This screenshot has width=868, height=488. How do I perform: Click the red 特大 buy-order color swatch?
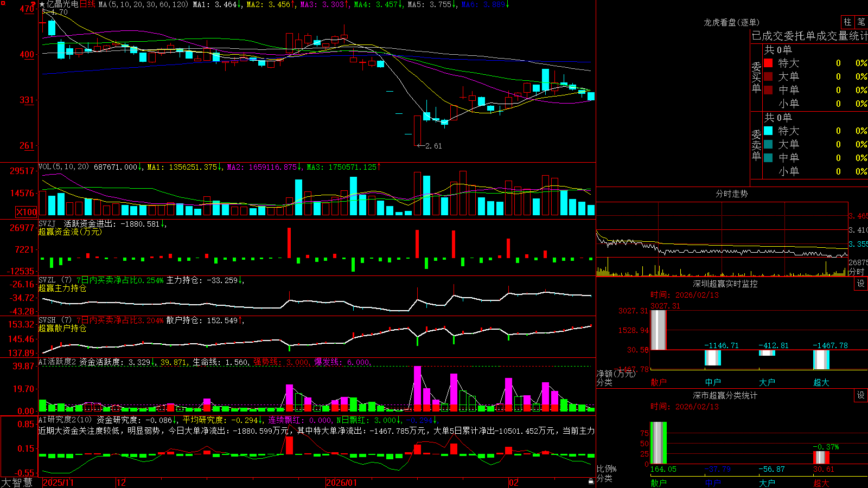tap(768, 63)
